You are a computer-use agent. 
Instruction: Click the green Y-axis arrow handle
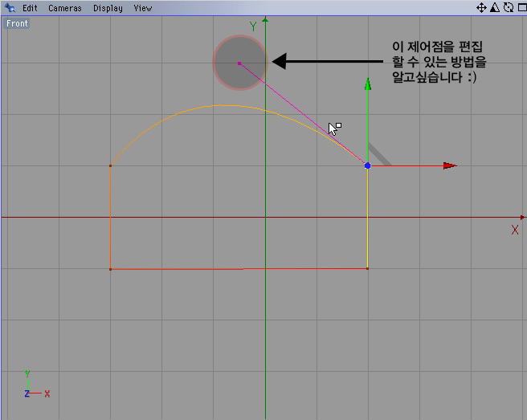368,84
